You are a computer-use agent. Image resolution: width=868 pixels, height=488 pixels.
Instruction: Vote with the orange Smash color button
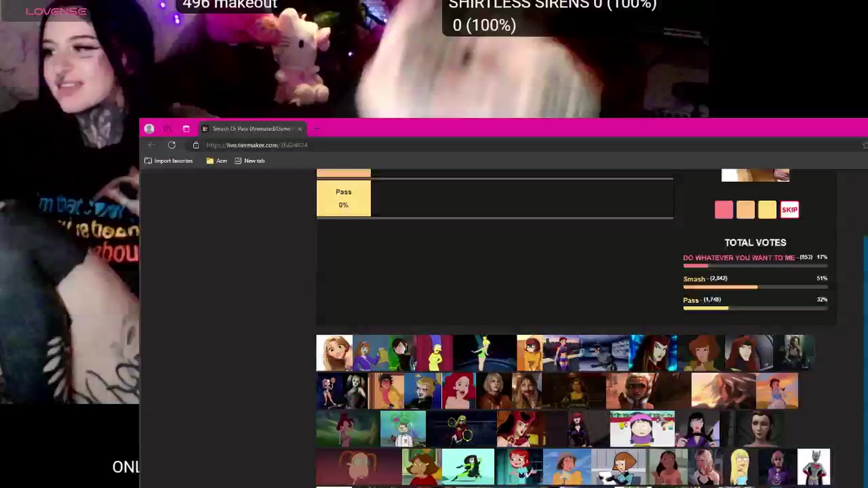[745, 210]
